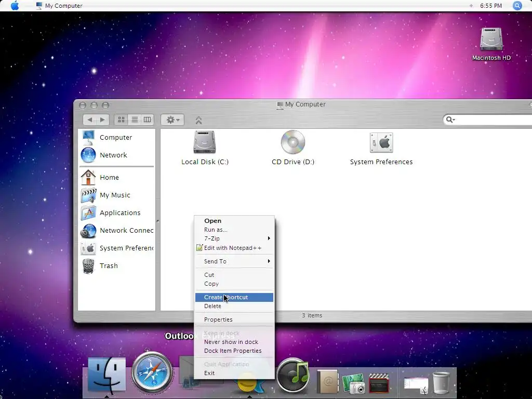Choose Copy in the context menu
Viewport: 532px width, 399px height.
coord(234,284)
